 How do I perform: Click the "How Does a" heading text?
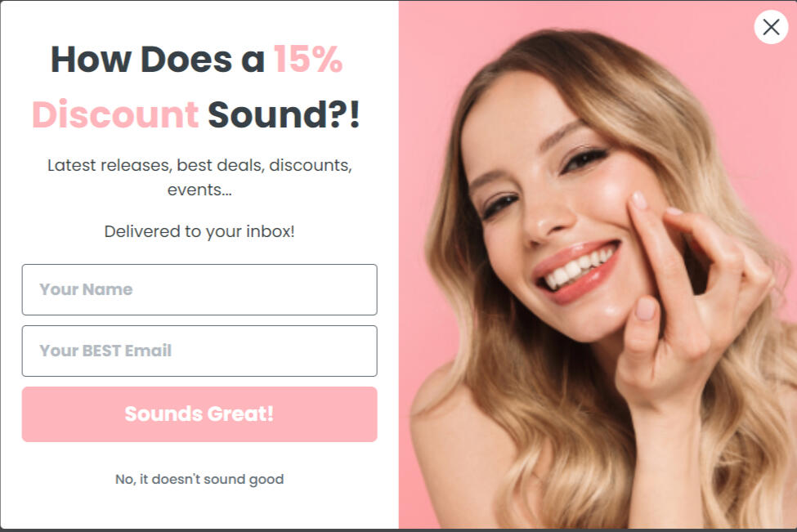click(158, 60)
